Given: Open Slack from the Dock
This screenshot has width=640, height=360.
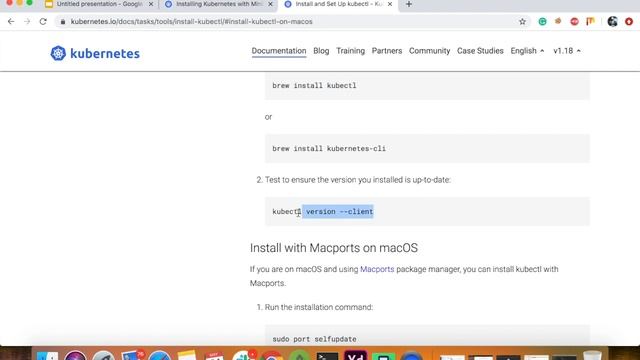Looking at the screenshot, I should coord(243,356).
